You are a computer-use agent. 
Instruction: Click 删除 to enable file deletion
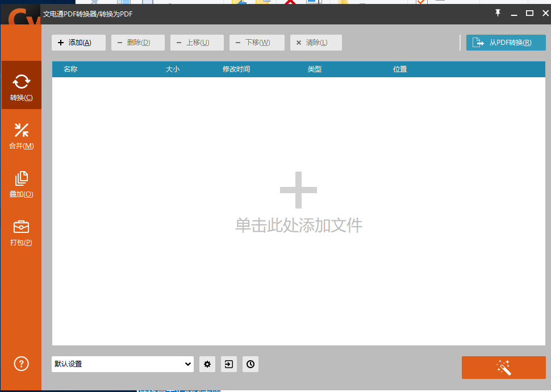click(x=137, y=42)
